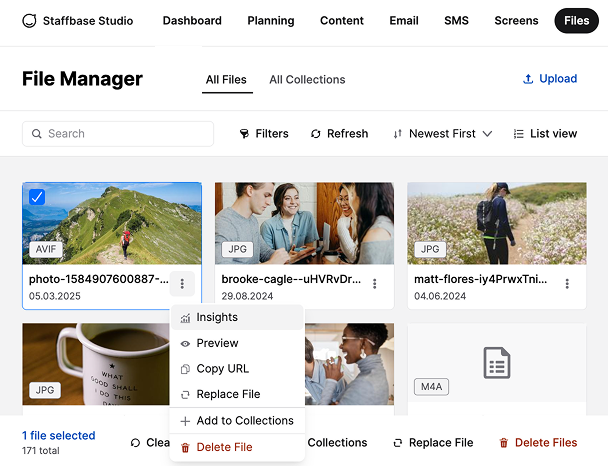608x466 pixels.
Task: Uncheck the selected mountain photo checkbox
Action: coord(37,197)
